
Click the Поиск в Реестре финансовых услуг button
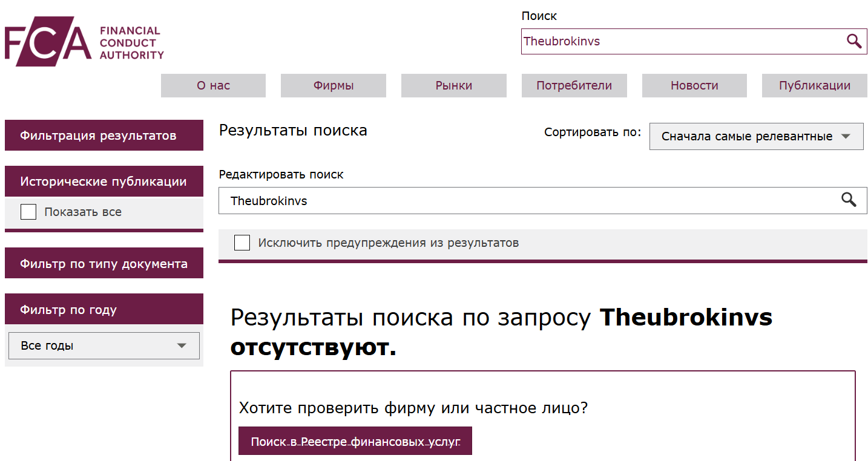point(356,441)
